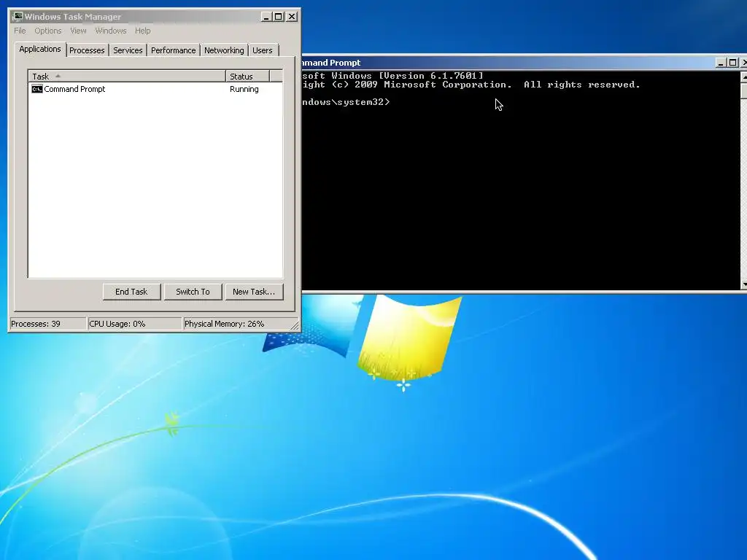Viewport: 747px width, 560px height.
Task: Switch to the Users tab
Action: click(x=263, y=50)
